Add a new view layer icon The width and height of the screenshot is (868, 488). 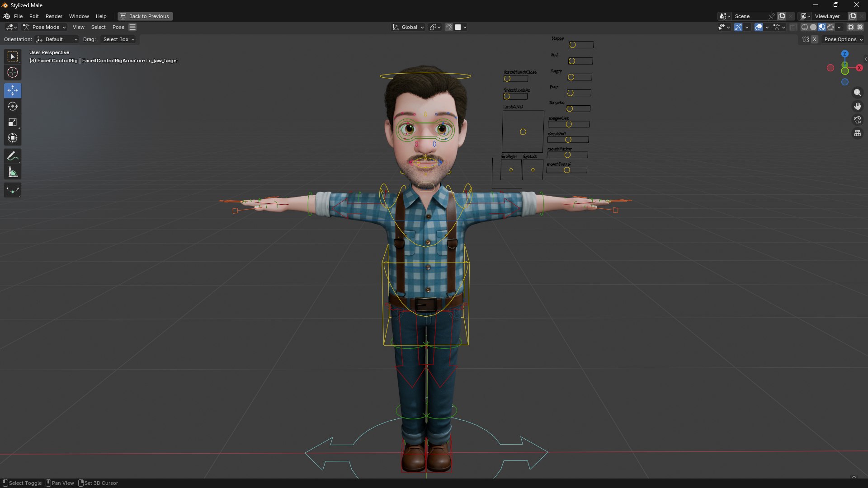click(x=853, y=16)
